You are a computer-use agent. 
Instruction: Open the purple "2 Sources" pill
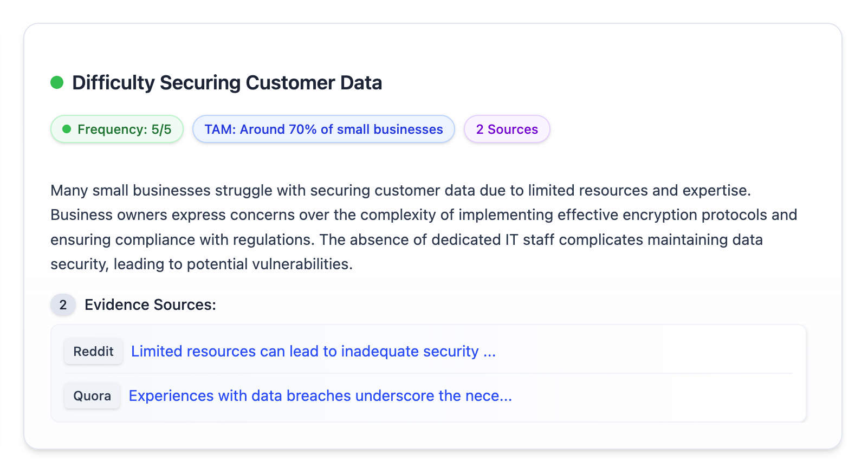507,129
